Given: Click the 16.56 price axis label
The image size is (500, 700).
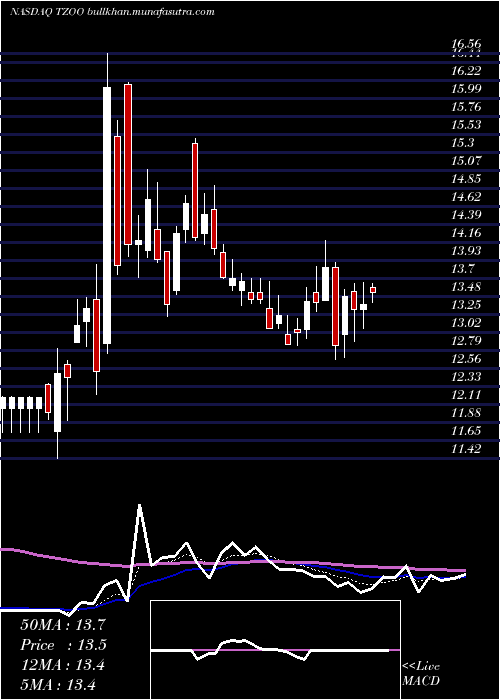Looking at the screenshot, I should (466, 44).
